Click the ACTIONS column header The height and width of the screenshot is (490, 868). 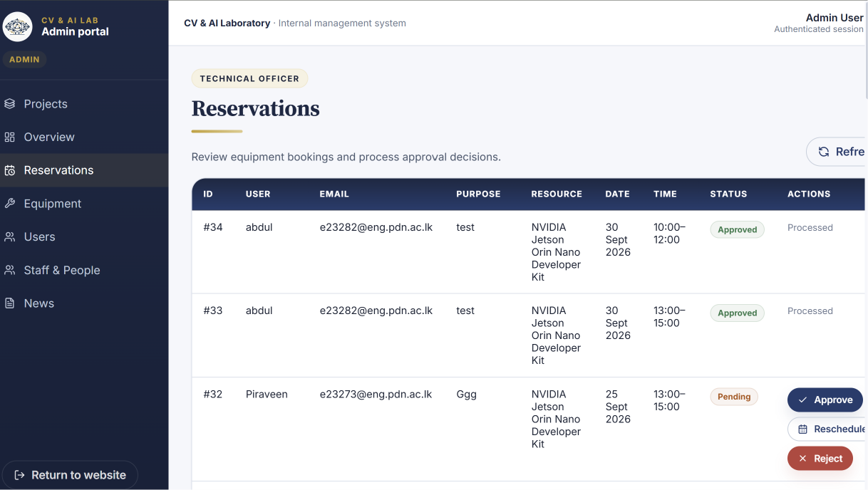click(809, 194)
